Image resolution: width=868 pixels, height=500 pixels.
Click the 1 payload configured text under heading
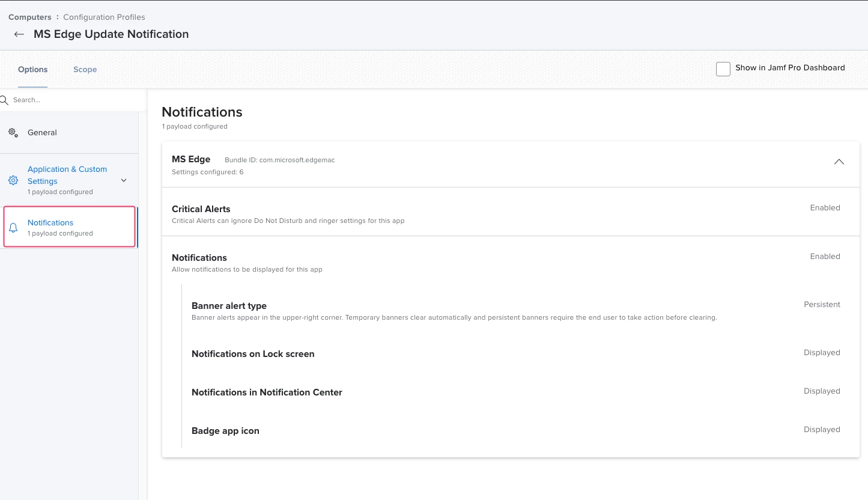[195, 126]
